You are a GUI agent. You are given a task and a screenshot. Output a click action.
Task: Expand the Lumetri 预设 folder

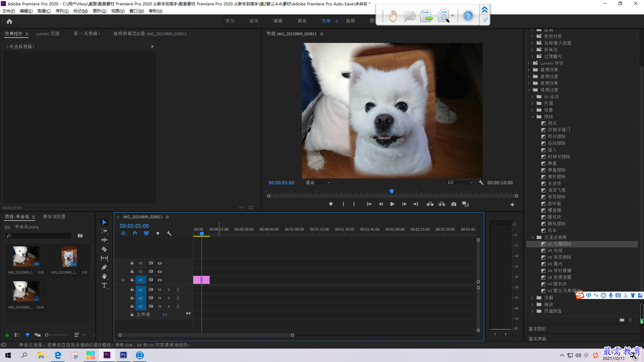coord(529,63)
